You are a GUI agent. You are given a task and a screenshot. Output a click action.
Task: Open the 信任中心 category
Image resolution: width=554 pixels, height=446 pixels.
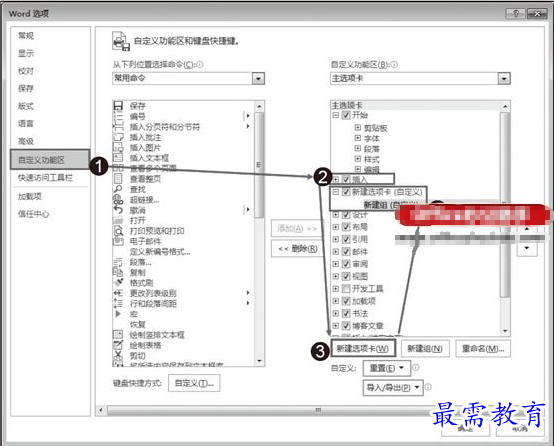pyautogui.click(x=34, y=214)
